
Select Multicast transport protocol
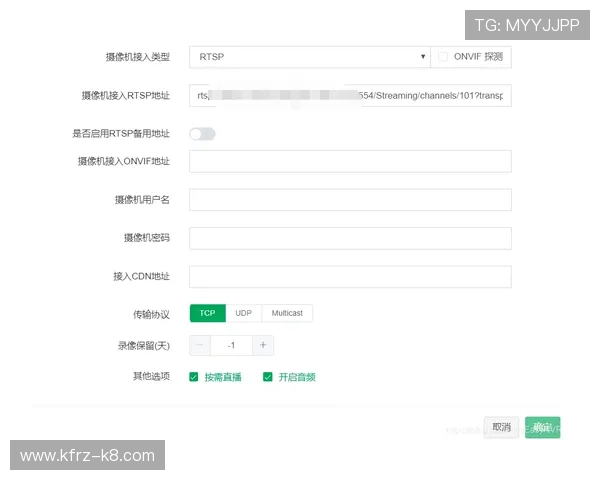click(287, 313)
